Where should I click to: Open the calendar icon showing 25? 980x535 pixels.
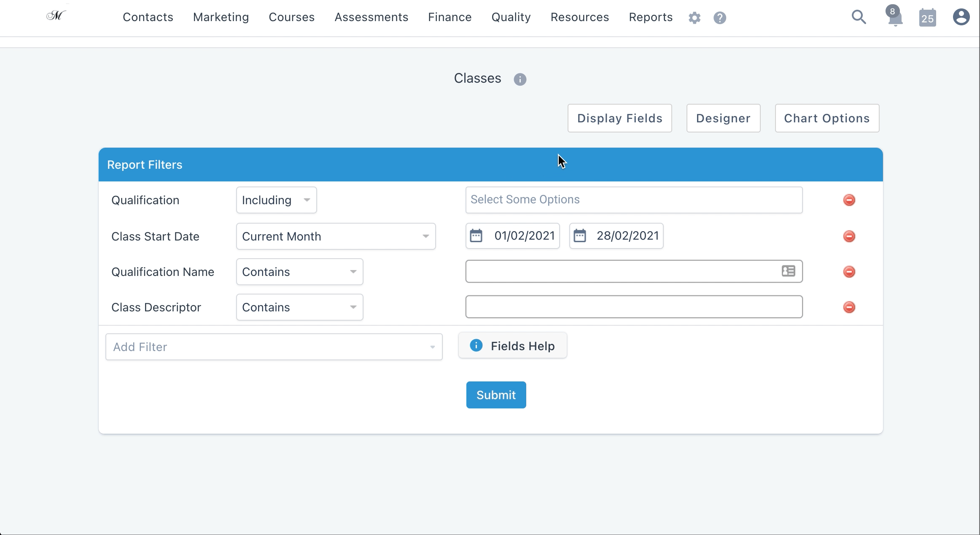point(927,18)
